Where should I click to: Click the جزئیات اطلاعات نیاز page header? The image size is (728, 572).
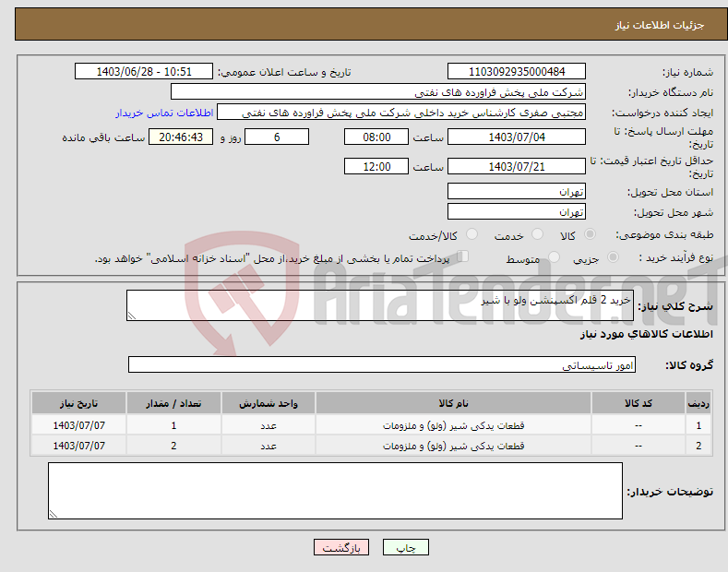(660, 25)
